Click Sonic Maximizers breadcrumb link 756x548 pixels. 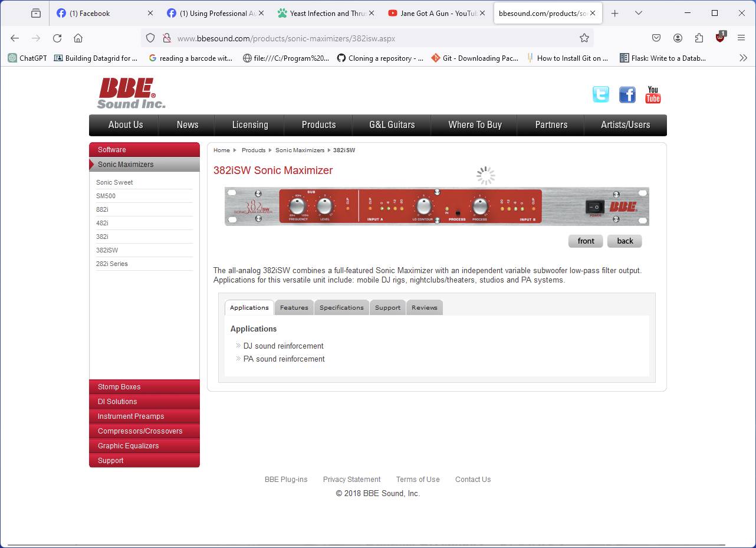click(300, 150)
